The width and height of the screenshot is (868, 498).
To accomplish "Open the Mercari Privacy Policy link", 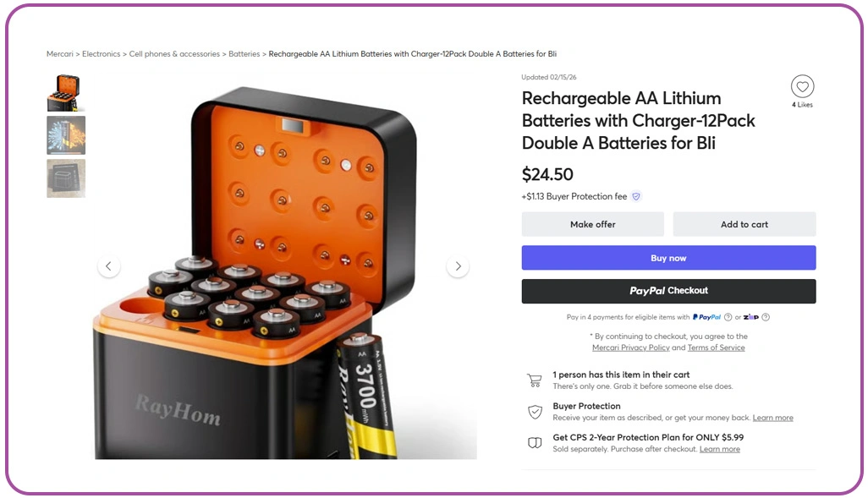I will [630, 348].
